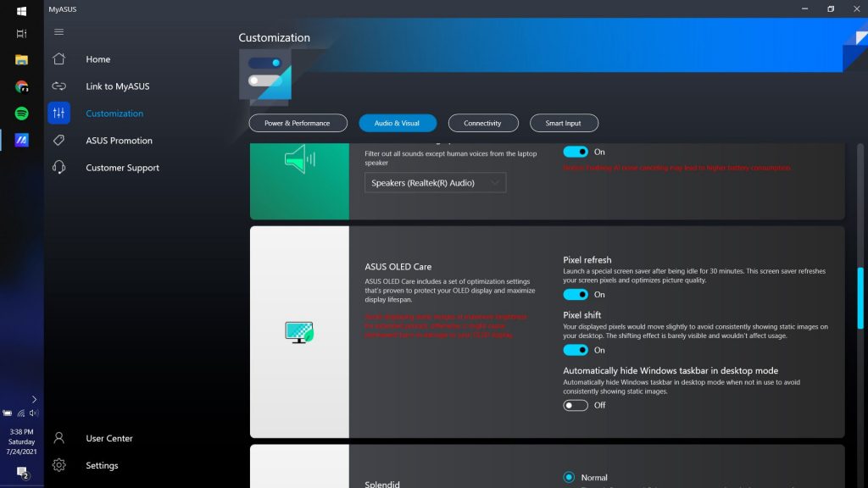868x488 pixels.
Task: Click the ASUS Promotion tag icon
Action: coord(58,140)
